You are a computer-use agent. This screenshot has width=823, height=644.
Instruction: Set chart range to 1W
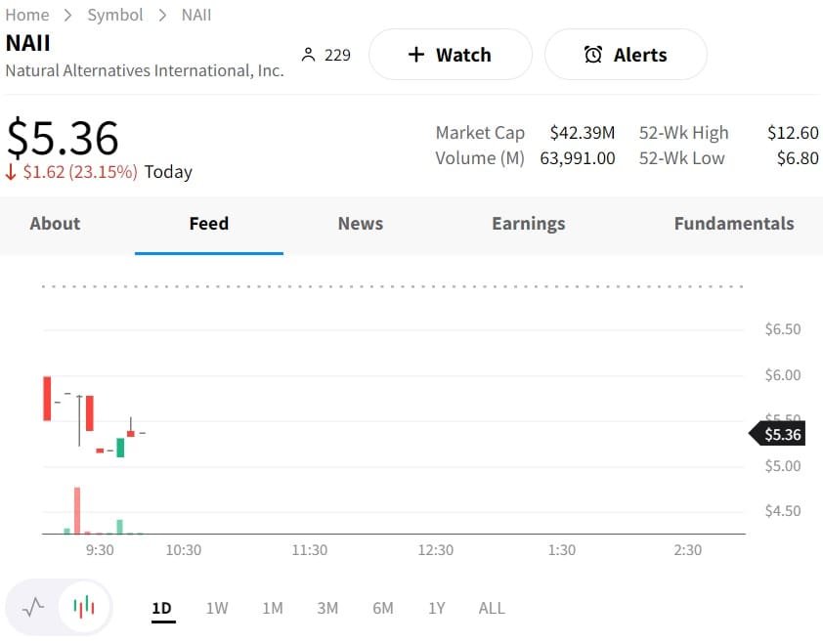click(216, 608)
